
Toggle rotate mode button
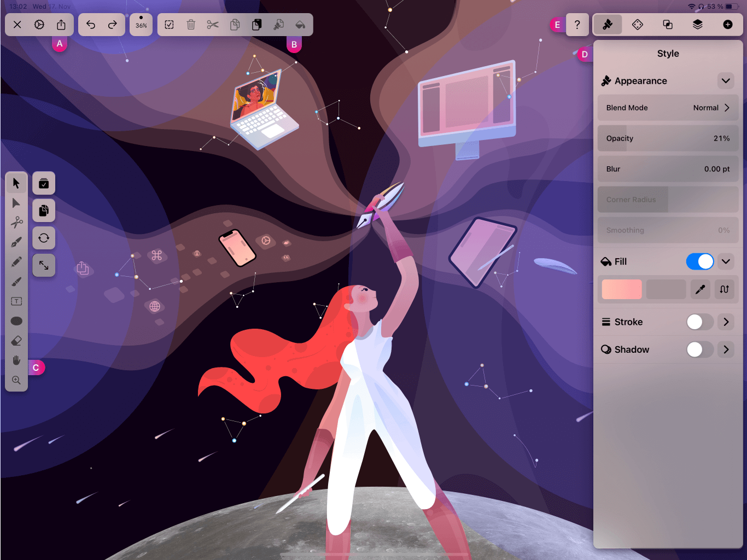[44, 238]
